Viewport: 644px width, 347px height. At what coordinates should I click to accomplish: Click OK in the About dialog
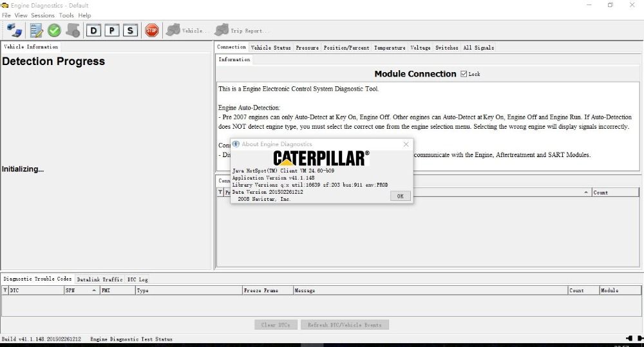pyautogui.click(x=400, y=196)
